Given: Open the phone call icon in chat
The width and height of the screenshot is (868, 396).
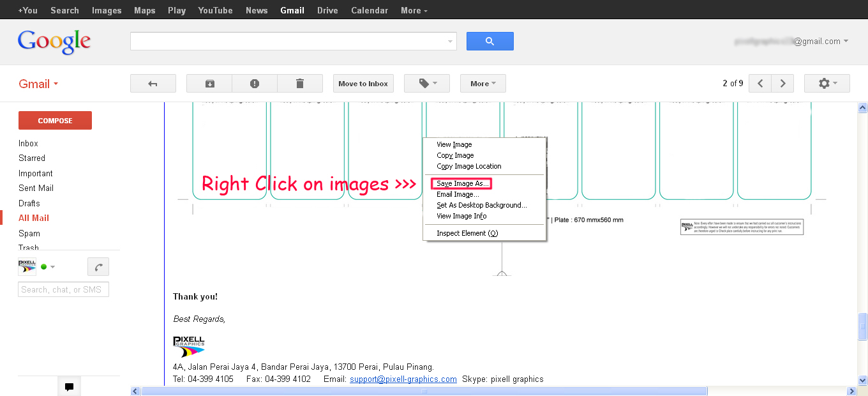Looking at the screenshot, I should point(98,267).
